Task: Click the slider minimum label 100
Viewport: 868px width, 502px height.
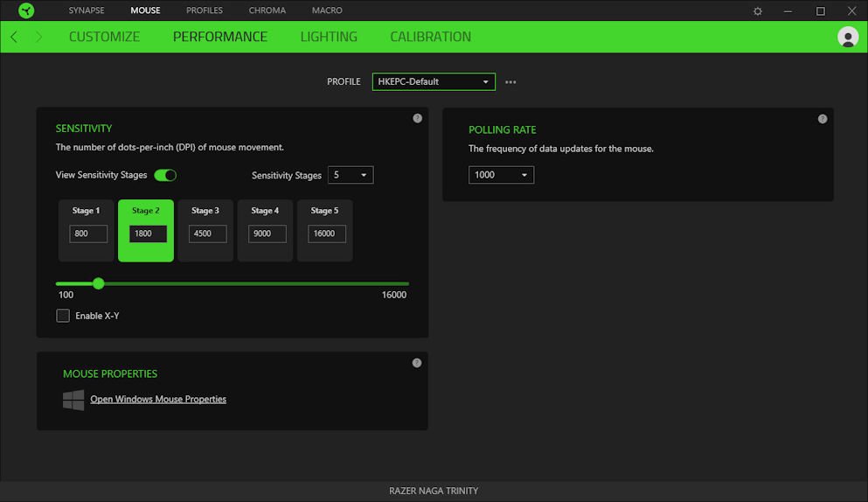Action: [66, 295]
